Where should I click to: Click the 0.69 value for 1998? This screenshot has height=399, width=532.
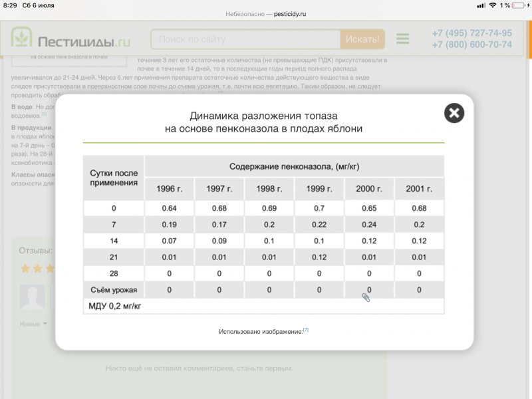coord(269,208)
